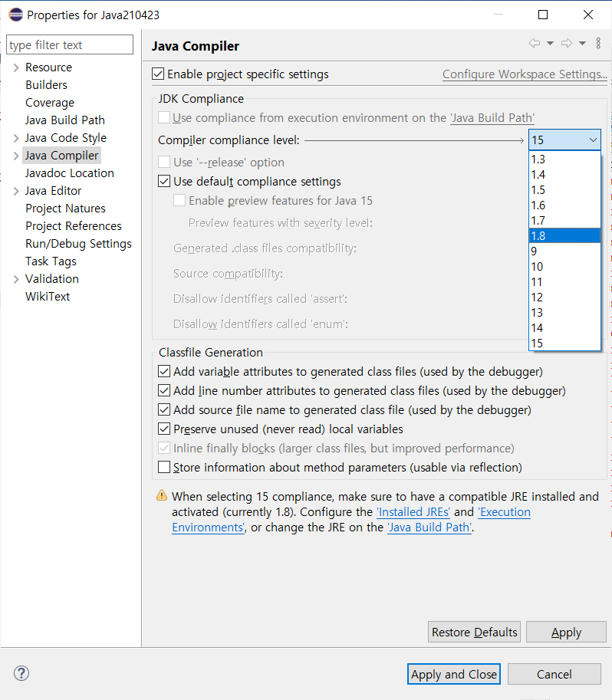Expand the Resource tree node

(16, 67)
